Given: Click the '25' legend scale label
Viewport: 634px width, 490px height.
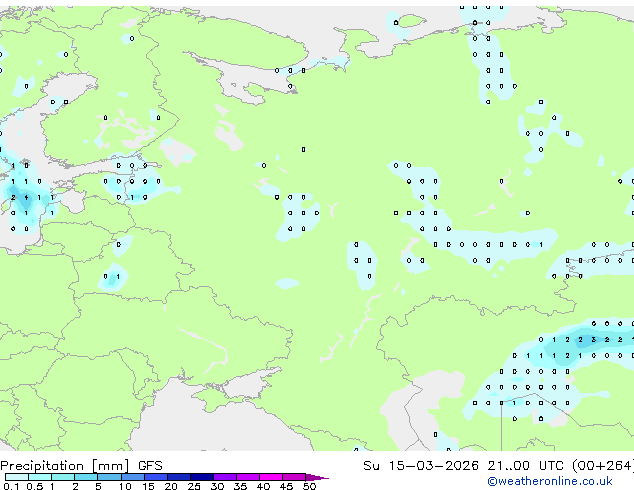Looking at the screenshot, I should tap(194, 486).
